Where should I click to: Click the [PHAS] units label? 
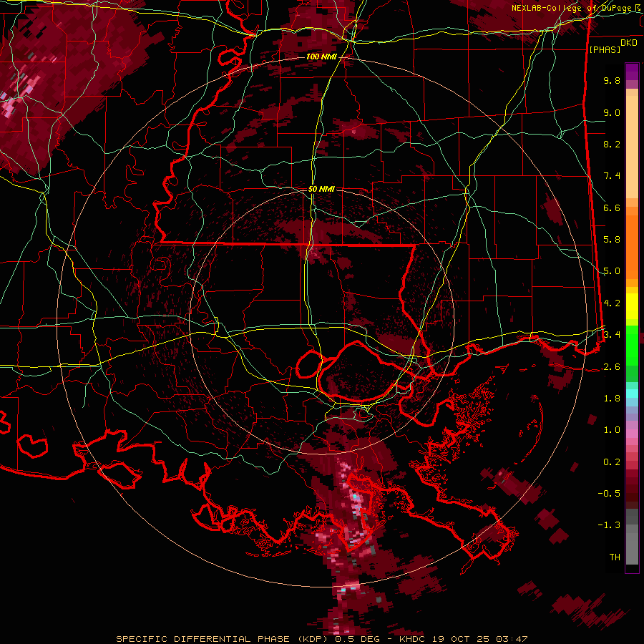[x=605, y=49]
